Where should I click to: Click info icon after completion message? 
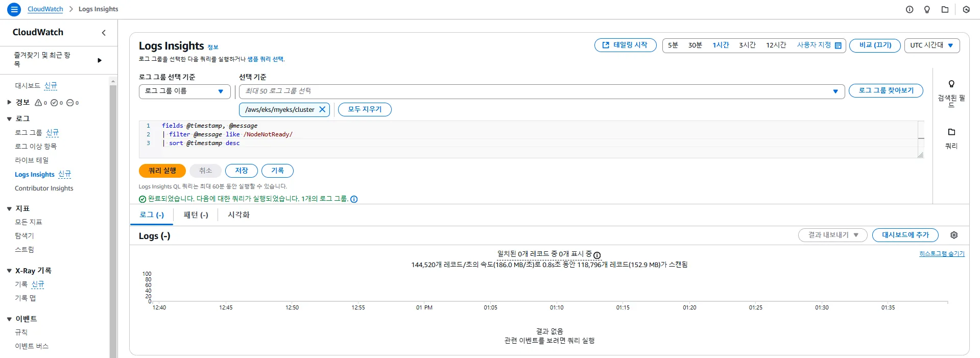(354, 199)
